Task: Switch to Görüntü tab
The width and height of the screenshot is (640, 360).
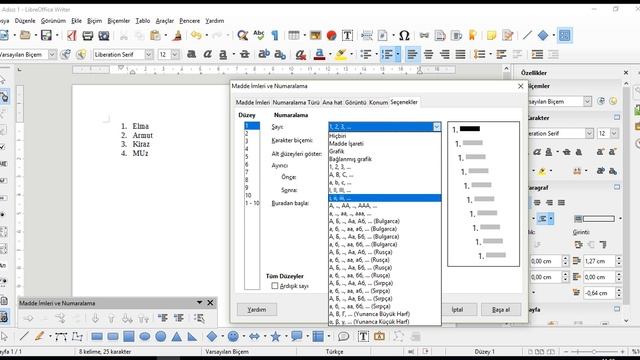Action: point(356,102)
